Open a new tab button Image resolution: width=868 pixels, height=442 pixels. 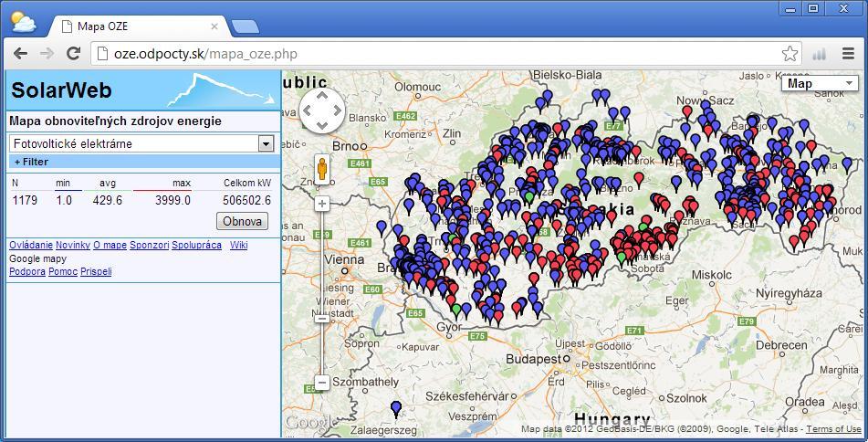(x=246, y=26)
